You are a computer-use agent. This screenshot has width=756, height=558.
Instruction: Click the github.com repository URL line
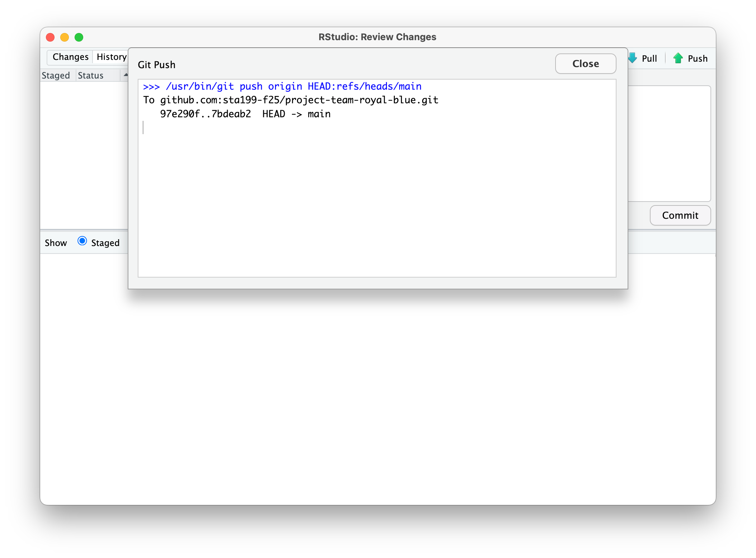tap(299, 100)
